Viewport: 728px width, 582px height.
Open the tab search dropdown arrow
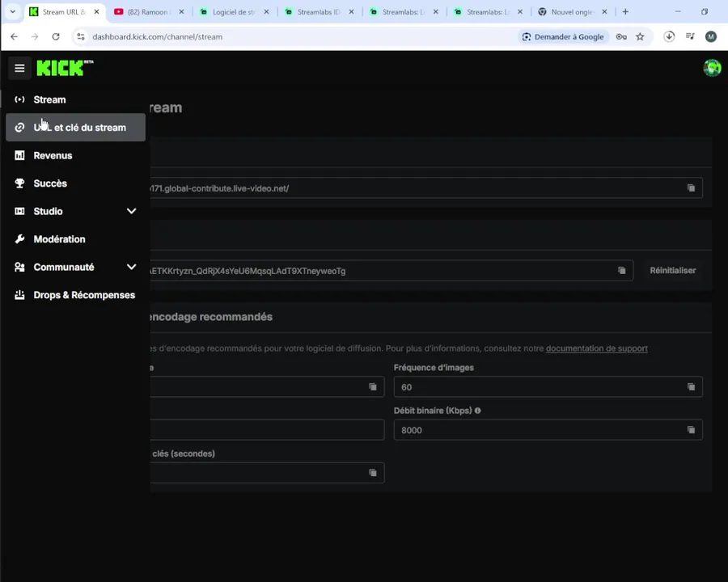point(12,11)
